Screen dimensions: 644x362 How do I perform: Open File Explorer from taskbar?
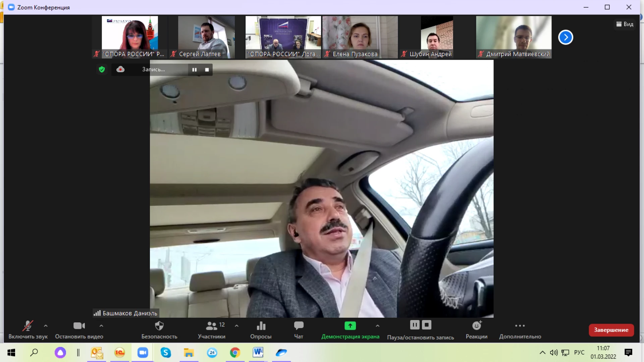point(189,353)
